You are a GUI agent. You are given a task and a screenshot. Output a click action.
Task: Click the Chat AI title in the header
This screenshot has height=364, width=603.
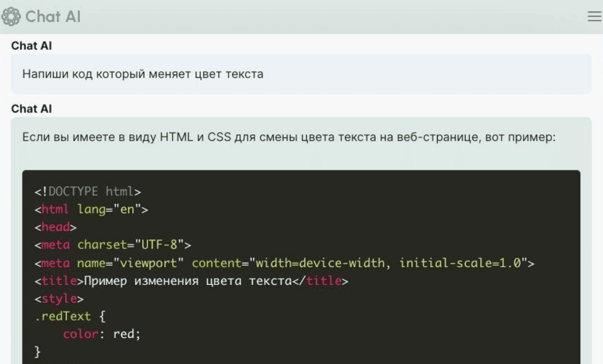tap(53, 17)
